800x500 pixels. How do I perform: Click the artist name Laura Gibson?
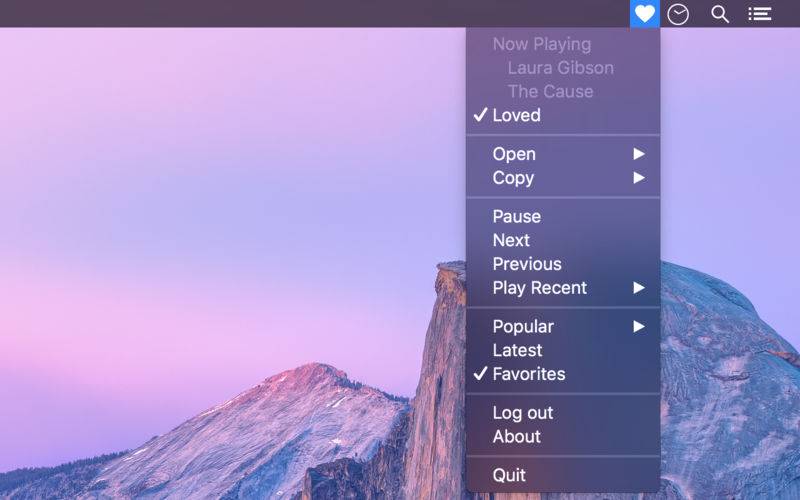[560, 68]
